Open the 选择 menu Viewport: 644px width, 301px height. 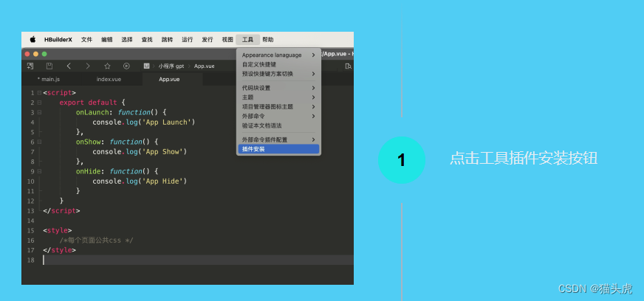[127, 39]
